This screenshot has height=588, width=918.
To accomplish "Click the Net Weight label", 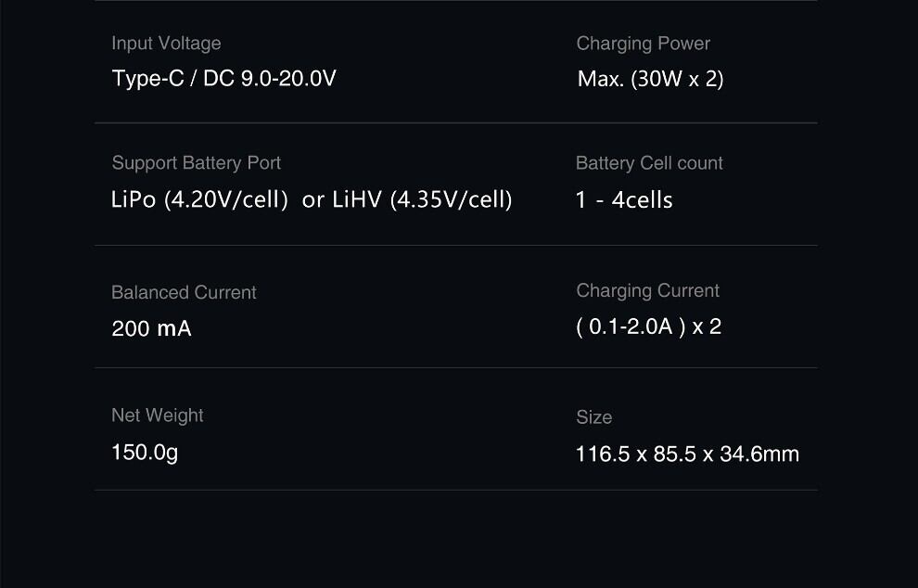I will coord(157,415).
